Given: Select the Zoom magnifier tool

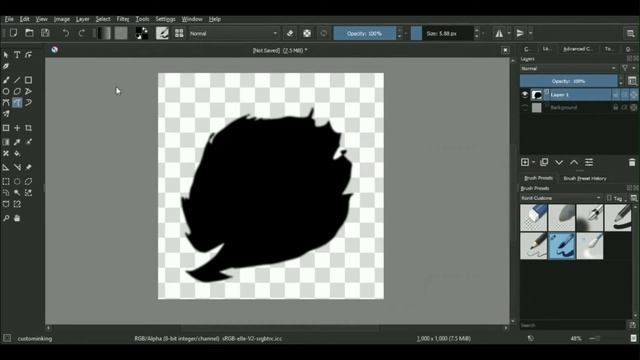Looking at the screenshot, I should click(x=6, y=218).
